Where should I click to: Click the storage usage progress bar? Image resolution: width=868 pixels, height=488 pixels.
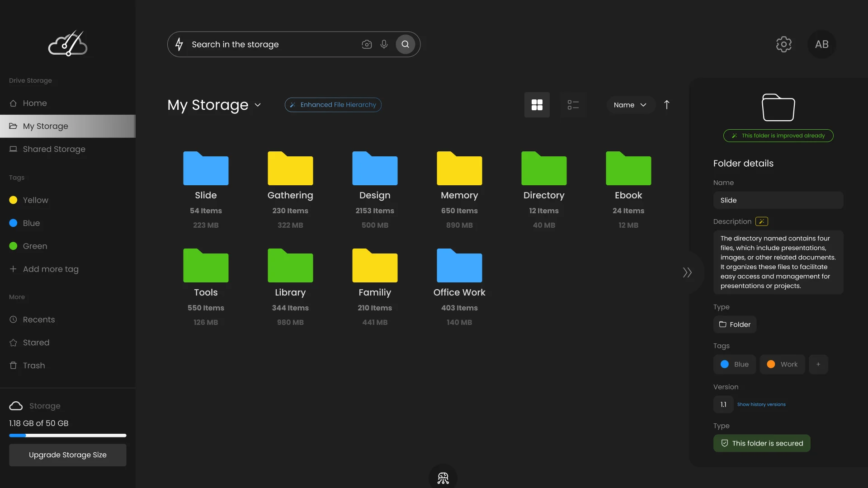68,436
